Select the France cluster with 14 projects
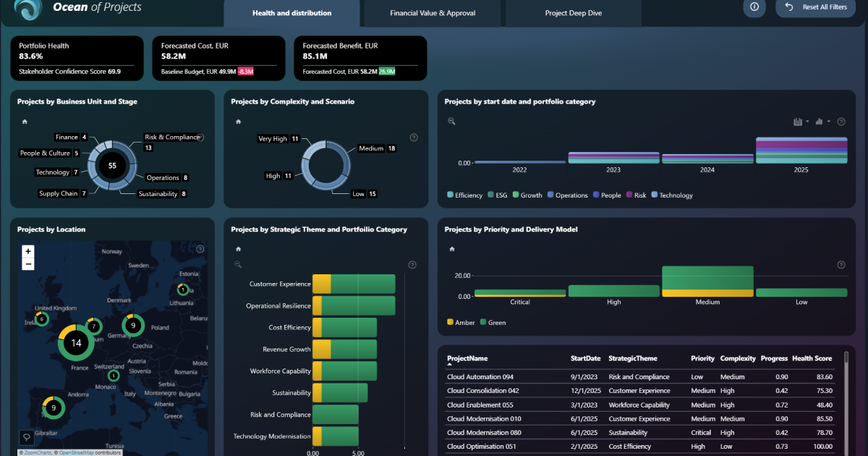This screenshot has height=456, width=868. coord(76,343)
